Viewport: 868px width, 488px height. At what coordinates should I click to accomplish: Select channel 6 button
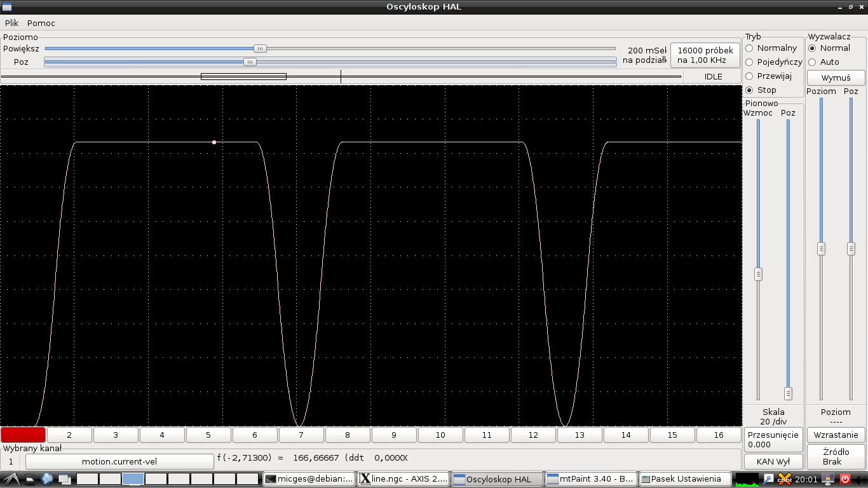(x=255, y=435)
